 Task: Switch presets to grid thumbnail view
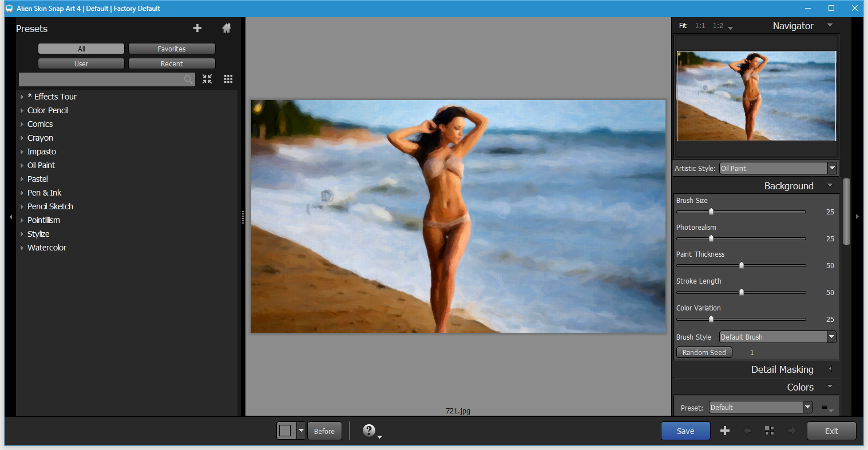pos(228,79)
